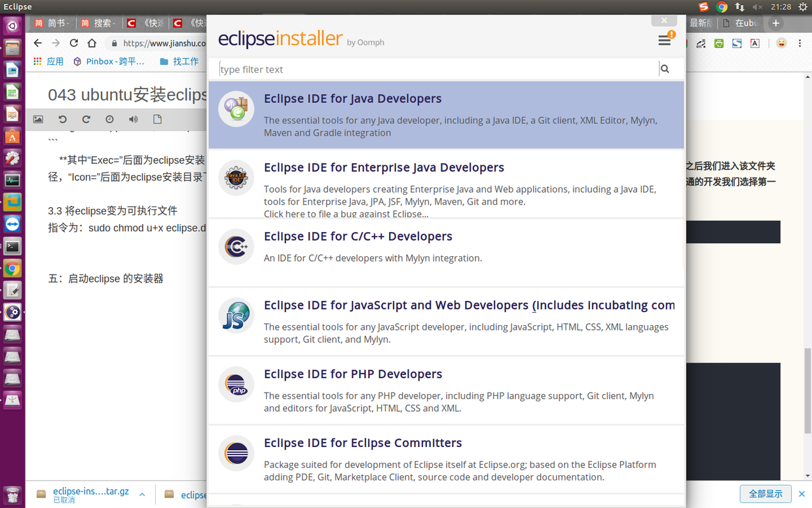Click the PHP Developers package icon
This screenshot has width=812, height=508.
(x=236, y=384)
